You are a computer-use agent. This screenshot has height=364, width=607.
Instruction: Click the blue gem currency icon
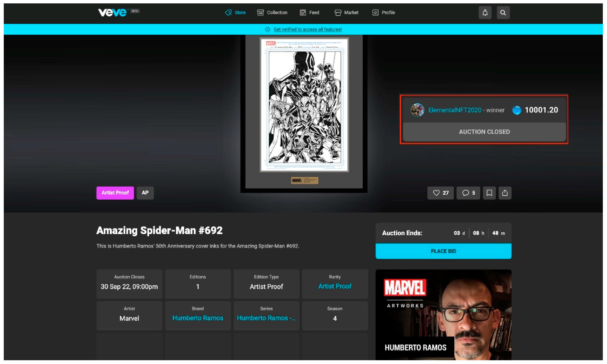click(x=516, y=110)
